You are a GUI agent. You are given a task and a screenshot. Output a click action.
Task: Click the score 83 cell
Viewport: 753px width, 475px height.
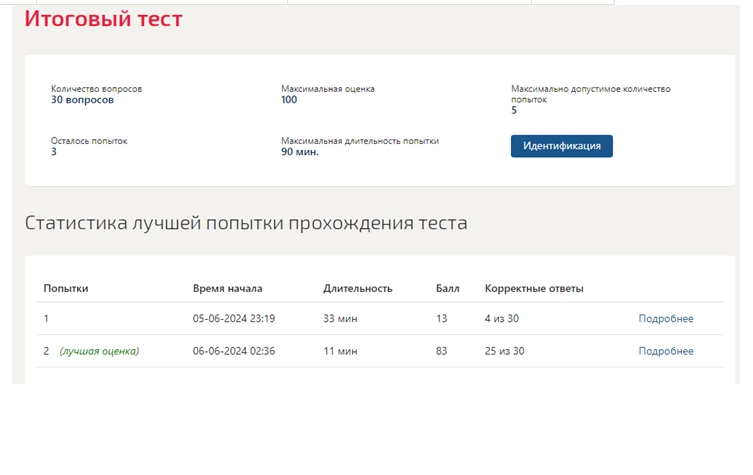coord(441,351)
